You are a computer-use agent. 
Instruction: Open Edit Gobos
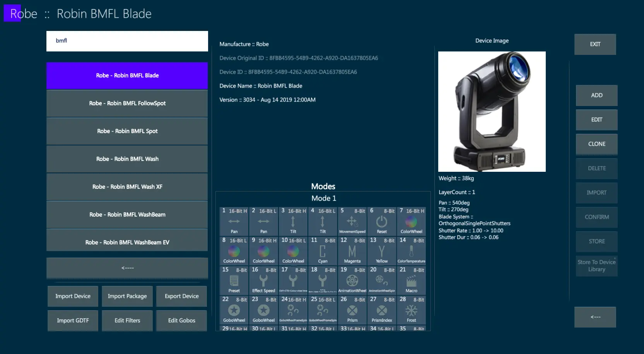tap(181, 321)
